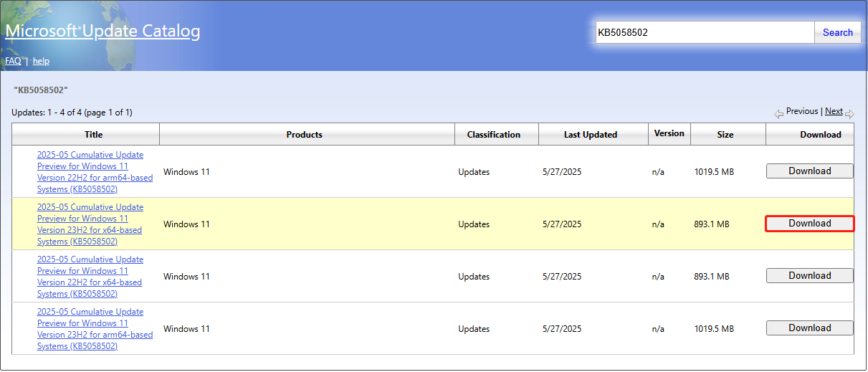
Task: Open the 23H2 x64-based update title link
Action: coord(90,224)
